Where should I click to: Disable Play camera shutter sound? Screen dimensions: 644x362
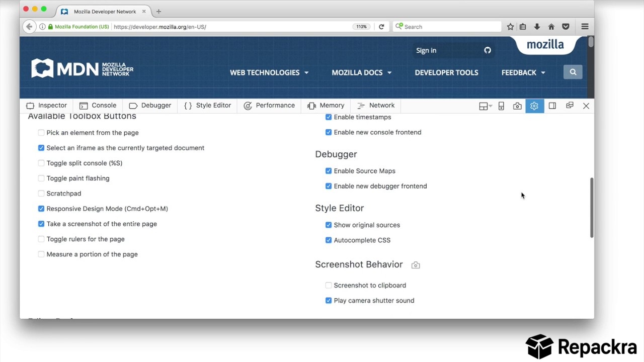coord(329,301)
